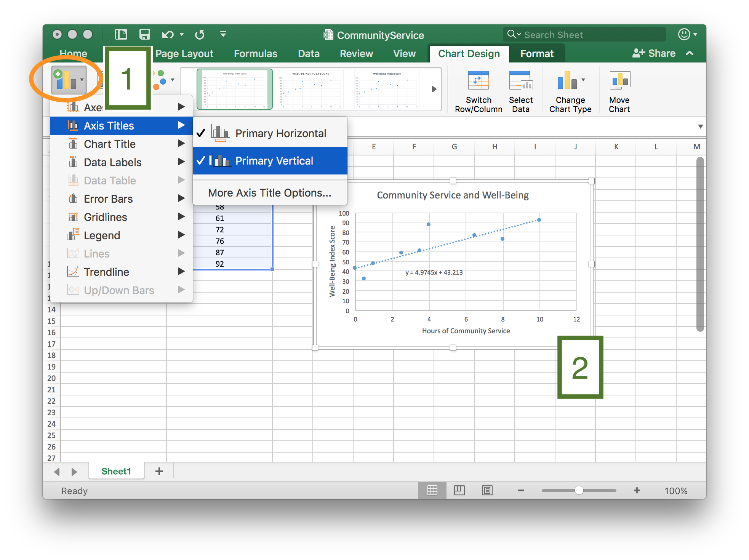Choose More Axis Title Options

coord(269,193)
